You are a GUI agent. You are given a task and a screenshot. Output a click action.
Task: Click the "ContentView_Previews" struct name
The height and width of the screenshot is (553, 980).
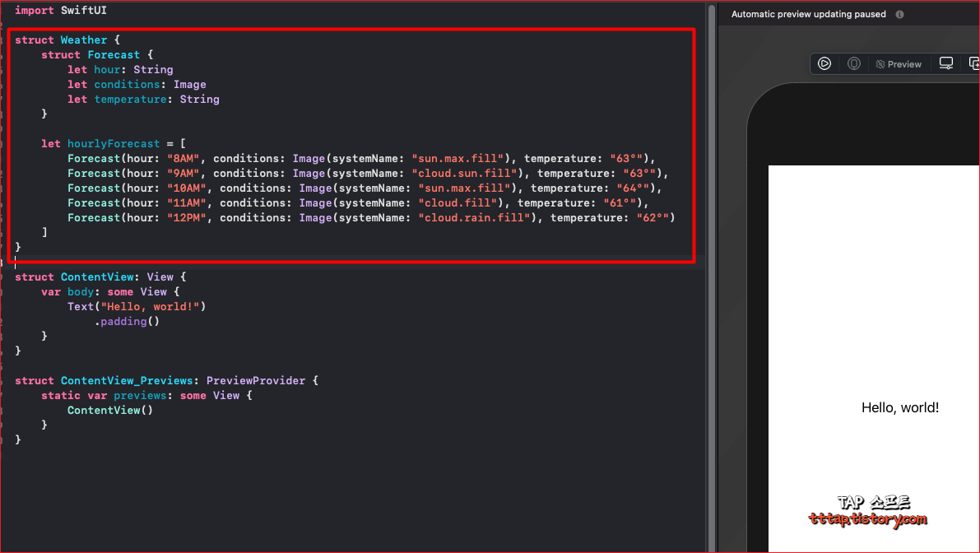pyautogui.click(x=127, y=381)
